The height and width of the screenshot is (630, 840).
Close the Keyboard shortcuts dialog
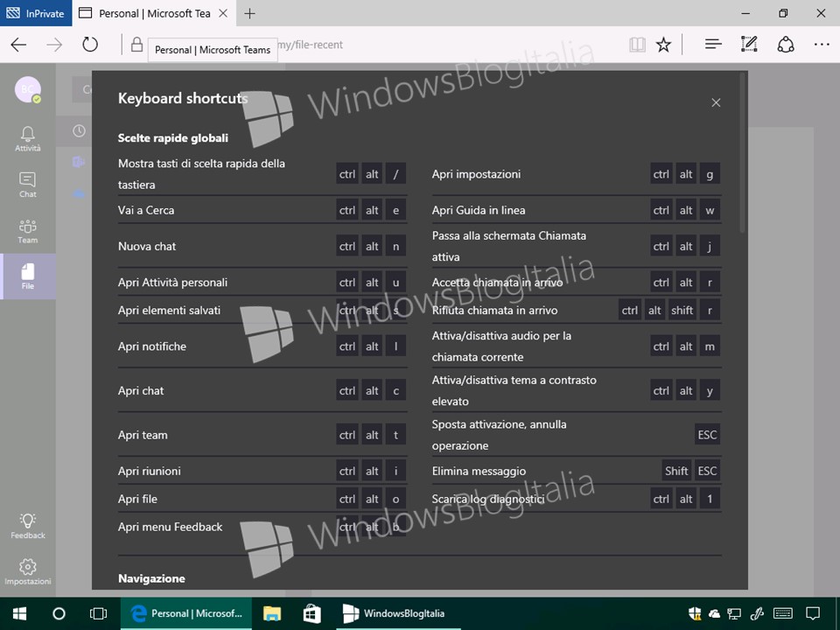(716, 102)
